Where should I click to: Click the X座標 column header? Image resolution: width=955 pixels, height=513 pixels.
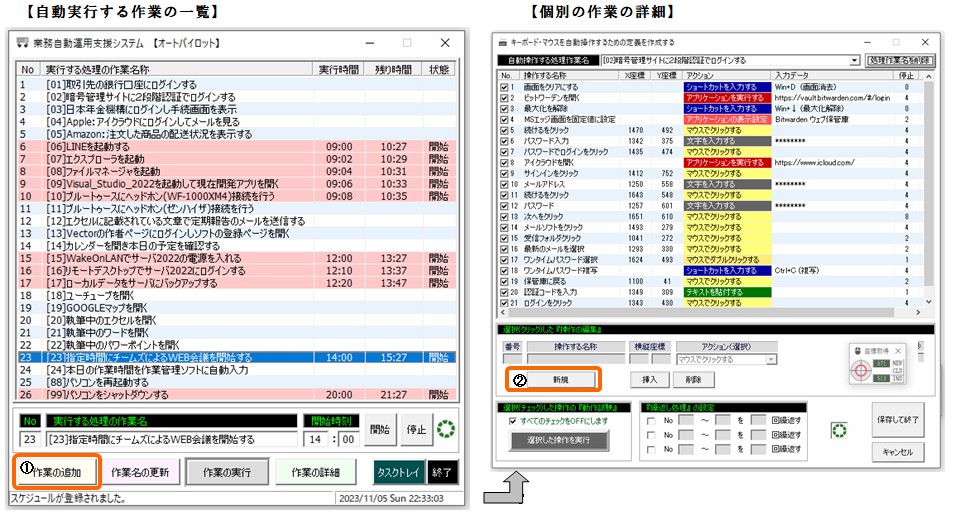[635, 76]
